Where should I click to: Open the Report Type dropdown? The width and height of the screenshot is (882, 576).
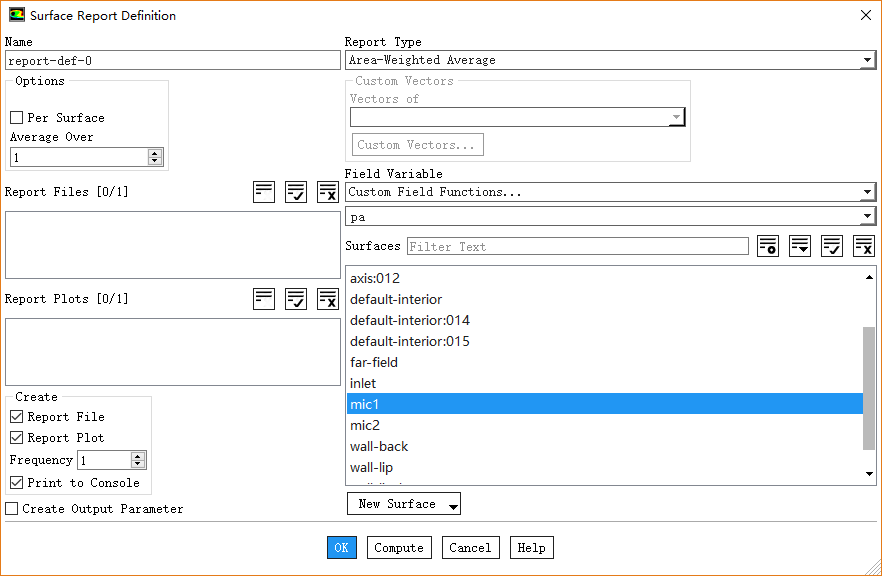(x=610, y=60)
